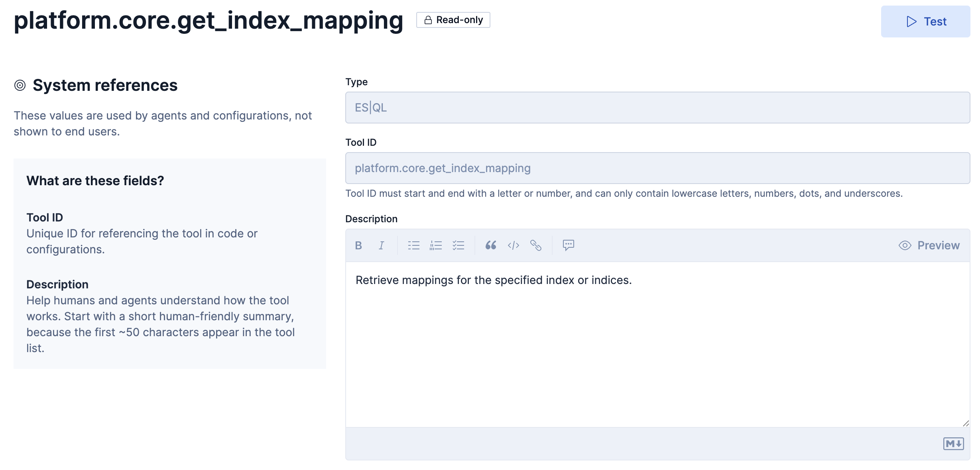Focus the Tool ID input field
The height and width of the screenshot is (470, 980).
click(657, 168)
